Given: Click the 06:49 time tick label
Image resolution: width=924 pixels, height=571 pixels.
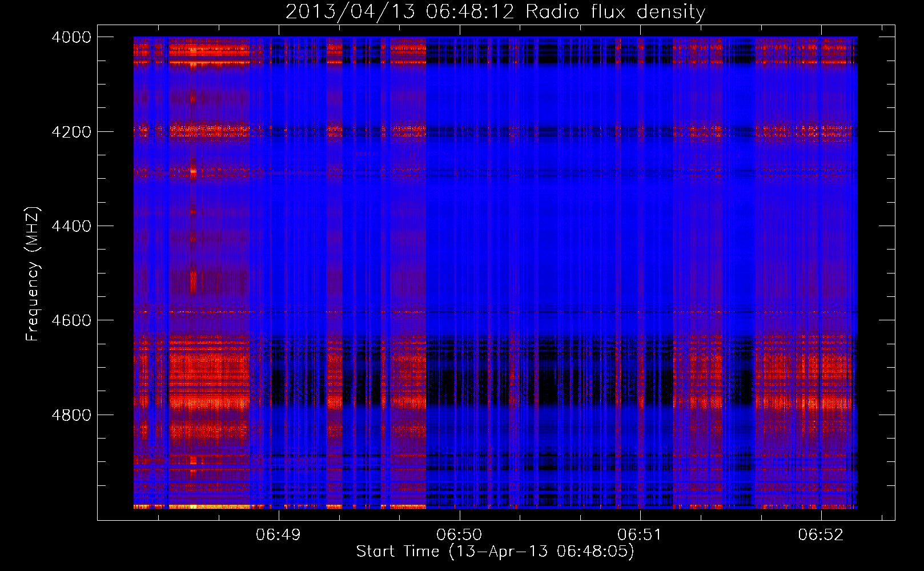Looking at the screenshot, I should pyautogui.click(x=278, y=535).
